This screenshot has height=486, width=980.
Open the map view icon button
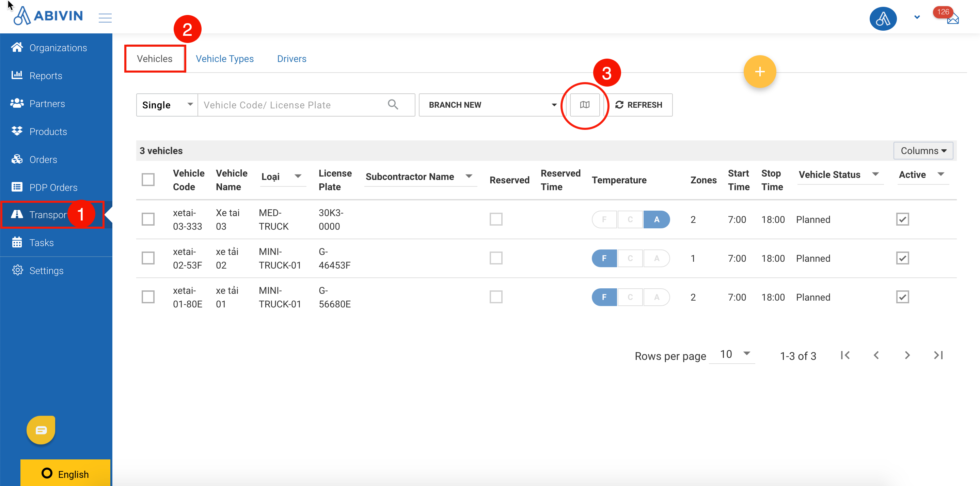click(x=584, y=105)
